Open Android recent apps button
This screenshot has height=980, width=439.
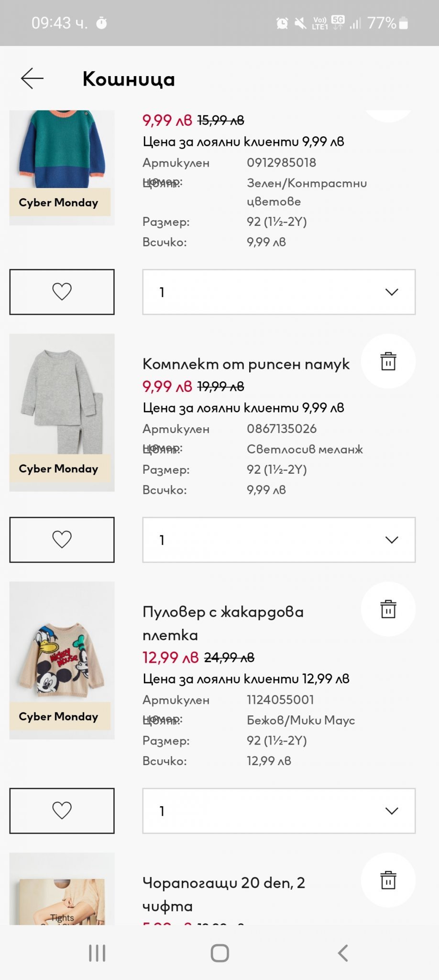point(97,953)
